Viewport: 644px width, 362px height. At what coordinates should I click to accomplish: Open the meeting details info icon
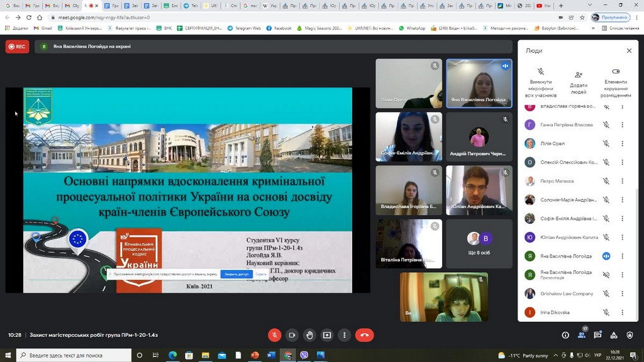[565, 336]
